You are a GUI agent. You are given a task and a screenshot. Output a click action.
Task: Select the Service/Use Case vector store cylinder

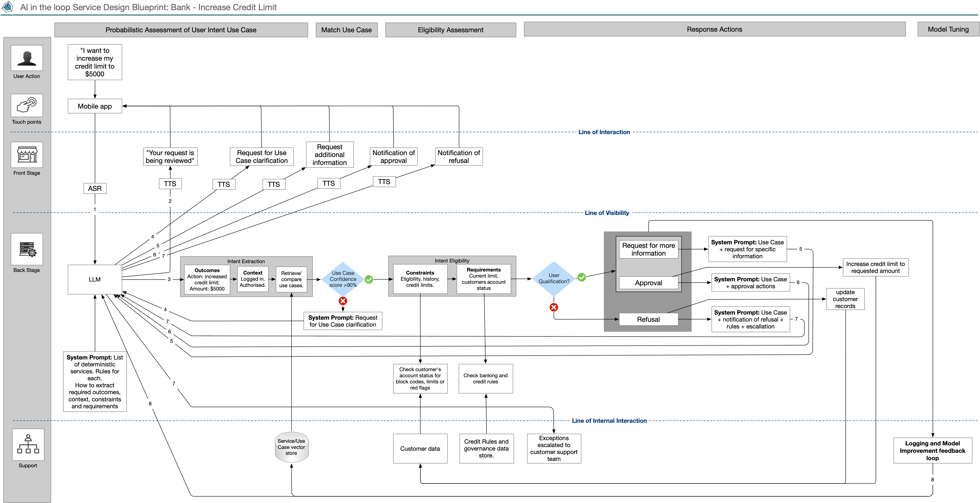291,447
